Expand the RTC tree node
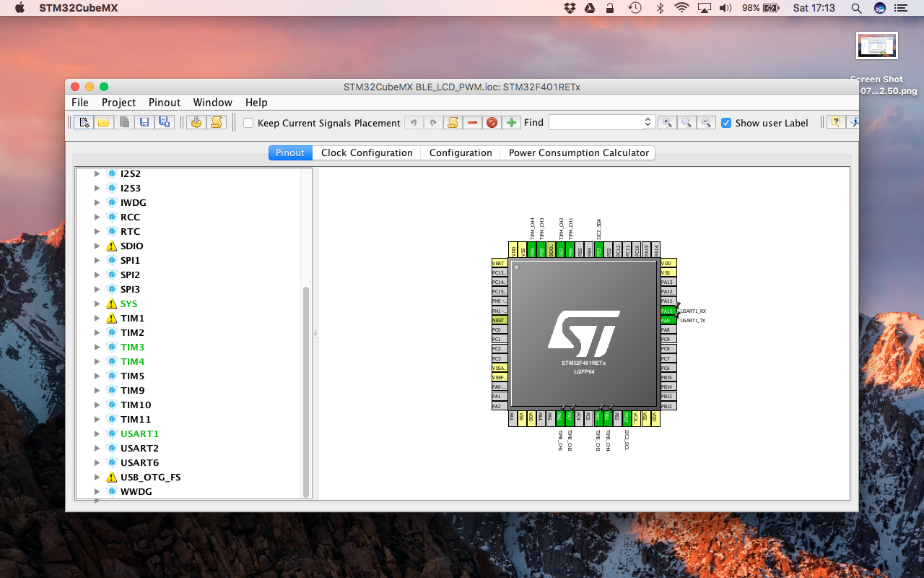Viewport: 924px width, 578px height. coord(97,231)
